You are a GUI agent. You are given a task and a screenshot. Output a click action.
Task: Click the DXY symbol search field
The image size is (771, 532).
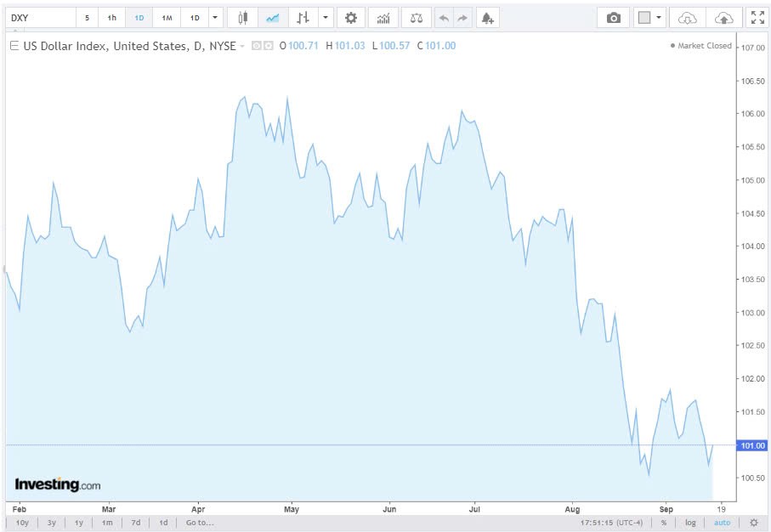tap(39, 18)
